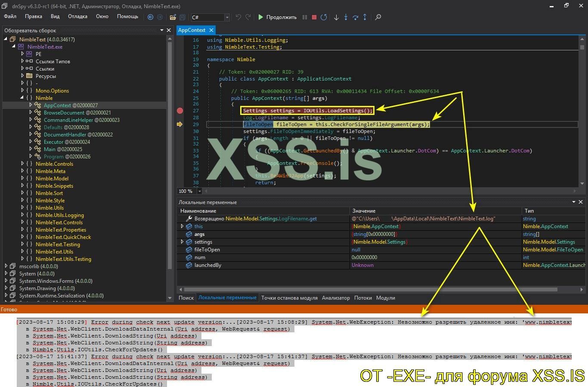Collapse the NimbleText.exe module node
The image size is (588, 387).
(x=14, y=46)
